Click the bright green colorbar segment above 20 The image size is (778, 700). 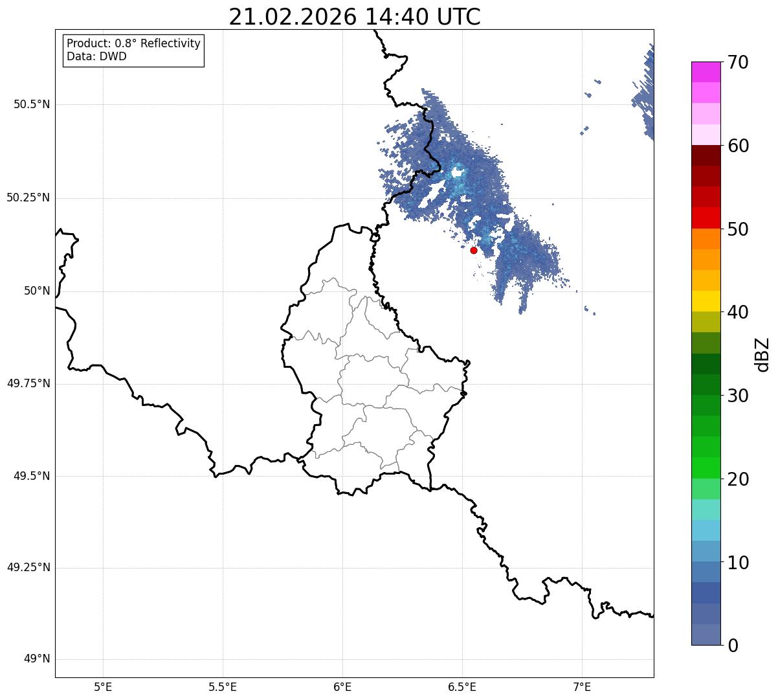[706, 468]
